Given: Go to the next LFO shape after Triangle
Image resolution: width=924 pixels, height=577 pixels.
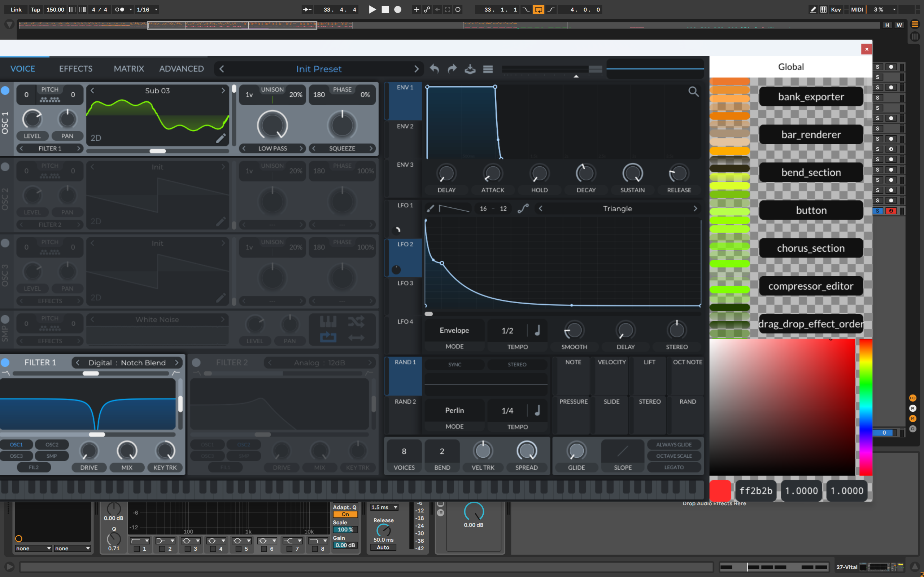Looking at the screenshot, I should [x=695, y=208].
